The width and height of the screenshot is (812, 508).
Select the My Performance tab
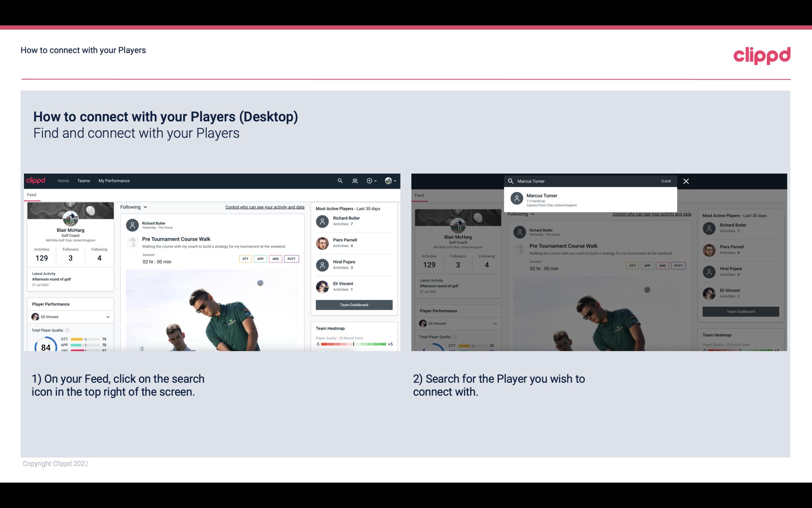(x=113, y=180)
